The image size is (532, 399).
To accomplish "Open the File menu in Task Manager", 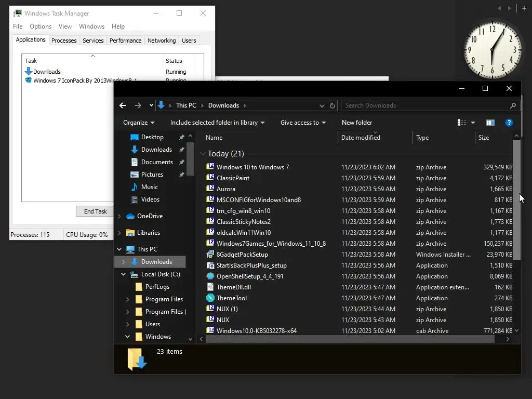I will [18, 26].
